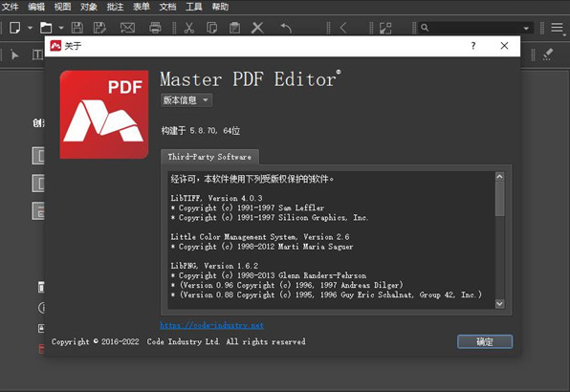Click the license list scroll down arrow

[500, 304]
